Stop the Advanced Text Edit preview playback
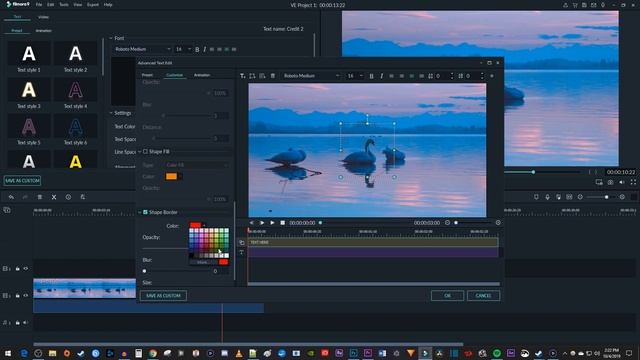Image resolution: width=640 pixels, height=360 pixels. 282,223
